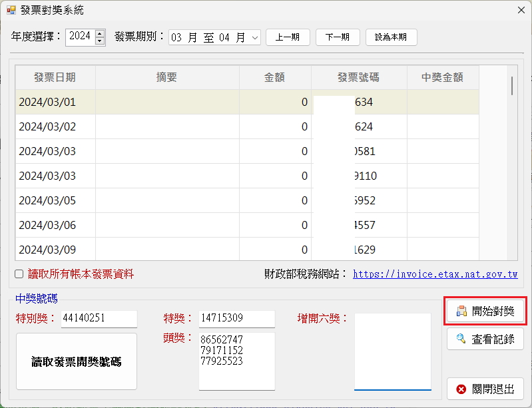Click the 開始對獎 button
This screenshot has width=532, height=408.
(x=485, y=311)
